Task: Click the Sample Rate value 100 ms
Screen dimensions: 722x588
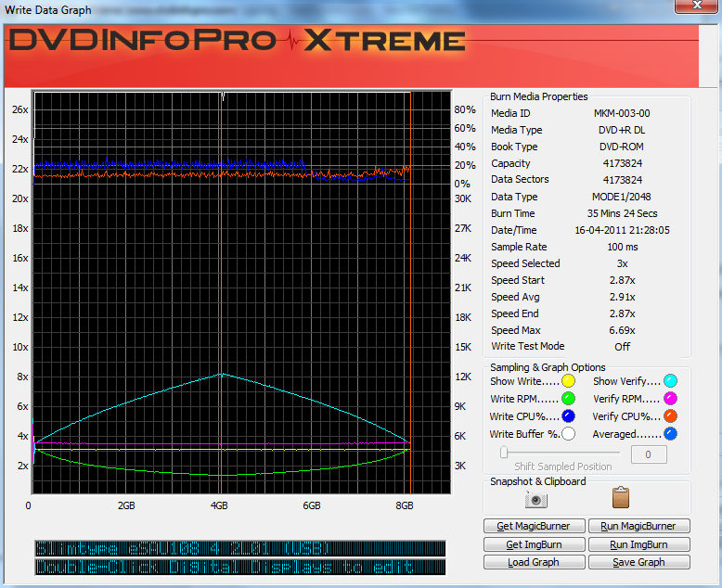Action: coord(623,247)
